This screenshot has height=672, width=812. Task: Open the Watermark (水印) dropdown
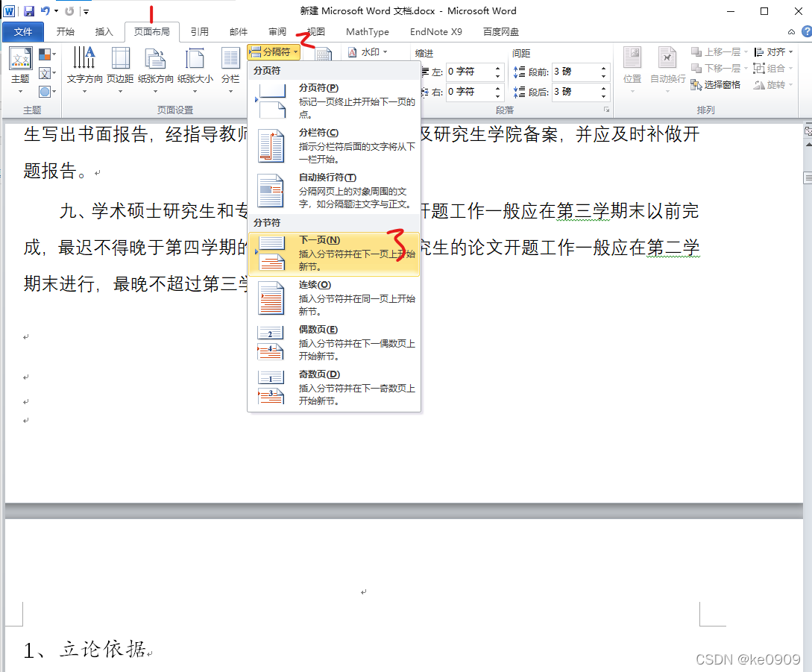click(368, 51)
